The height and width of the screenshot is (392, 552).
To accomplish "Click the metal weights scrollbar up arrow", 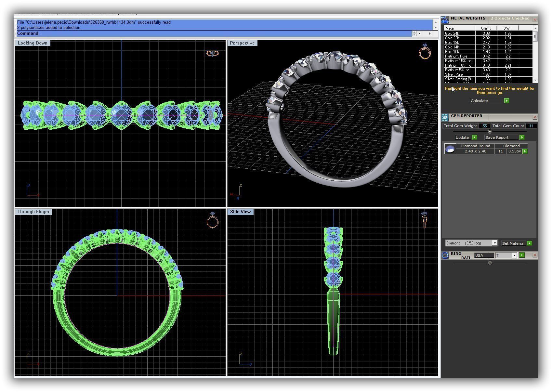I will point(535,28).
